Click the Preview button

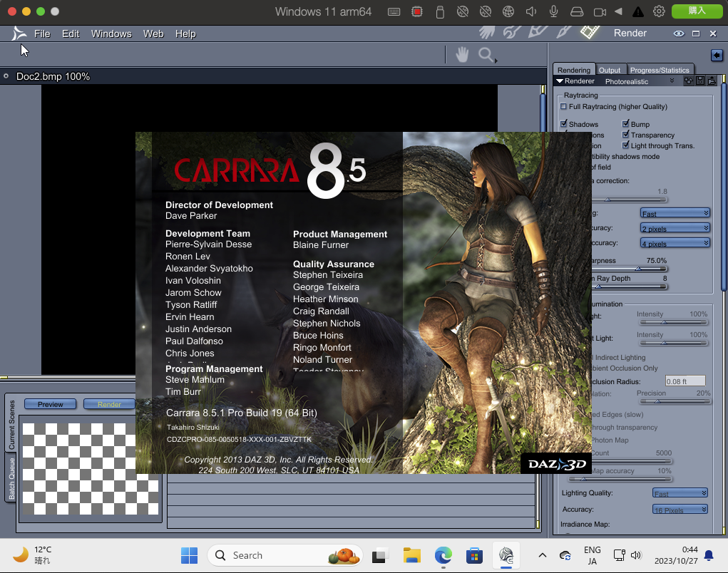coord(50,404)
